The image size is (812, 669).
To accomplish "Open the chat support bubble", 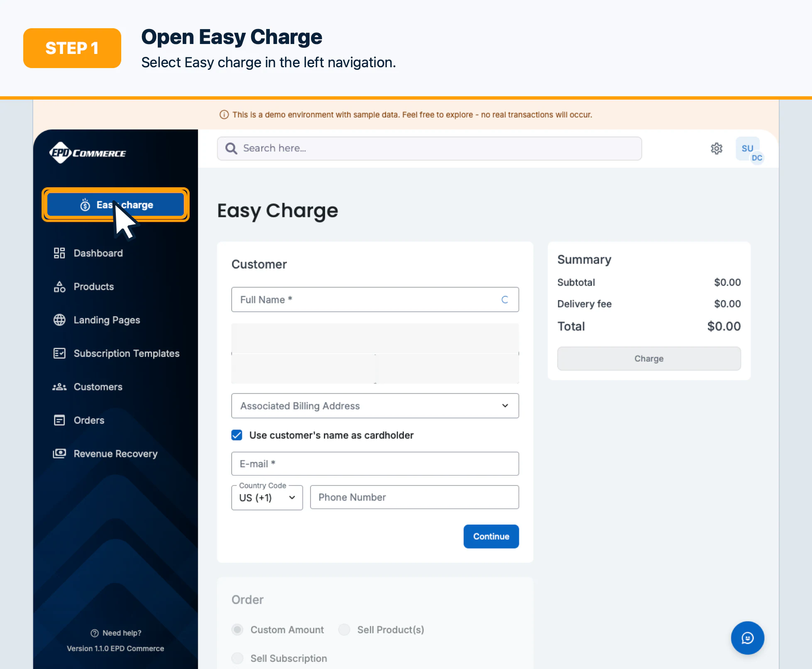I will coord(748,638).
